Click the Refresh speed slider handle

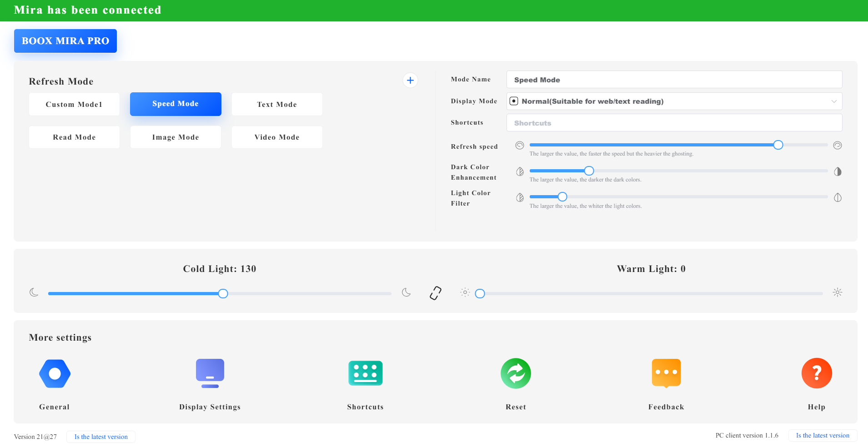778,145
